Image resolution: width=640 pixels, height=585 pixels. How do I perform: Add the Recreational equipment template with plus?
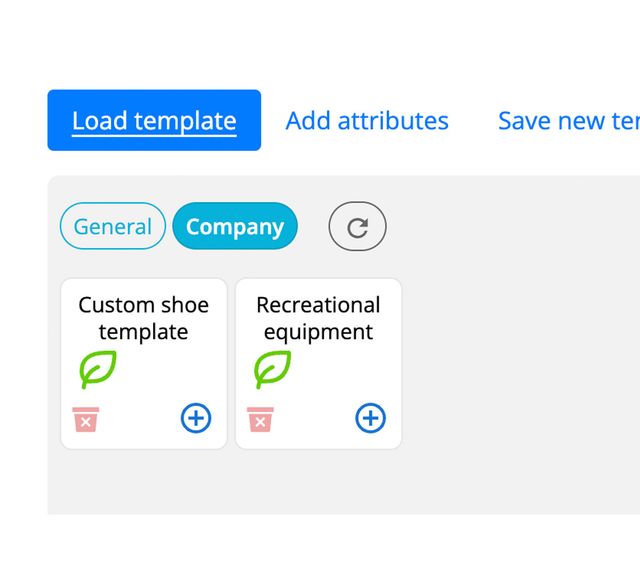[x=370, y=418]
